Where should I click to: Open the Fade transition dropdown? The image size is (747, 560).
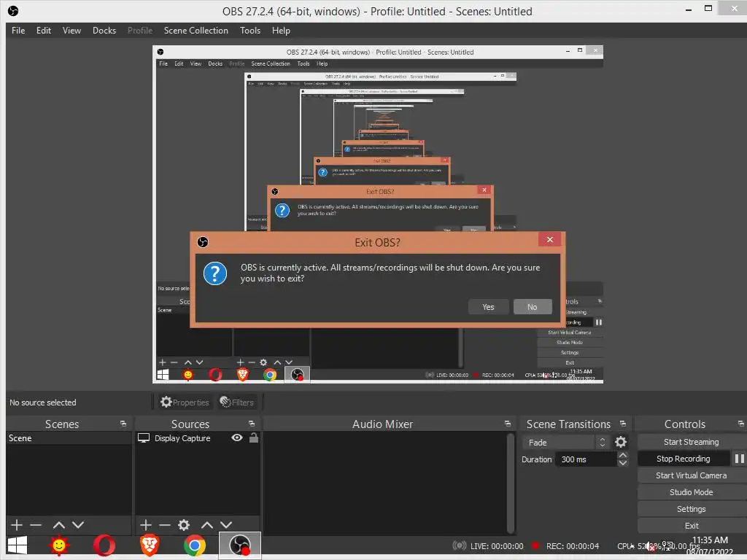566,443
